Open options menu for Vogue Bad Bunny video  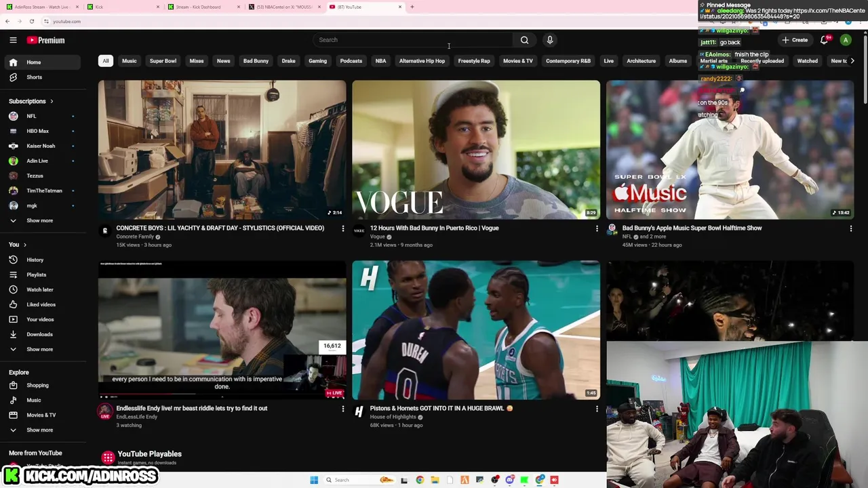coord(597,228)
